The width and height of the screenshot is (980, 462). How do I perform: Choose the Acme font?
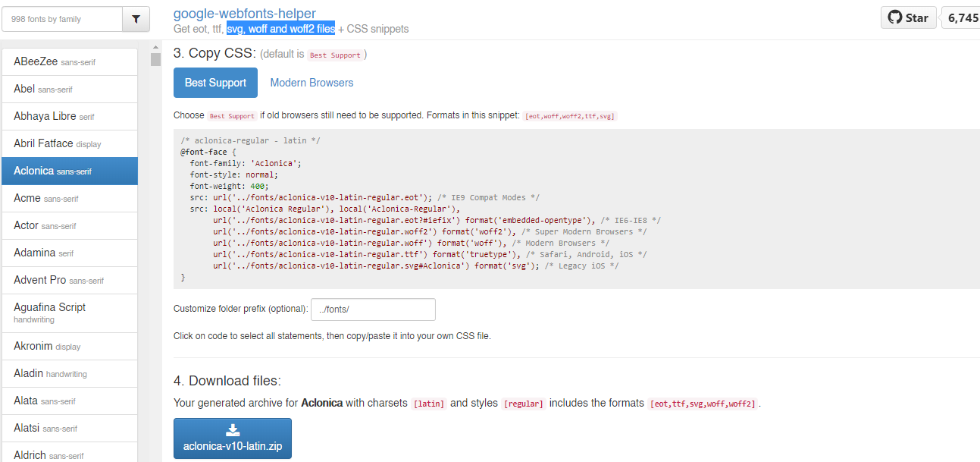coord(70,198)
